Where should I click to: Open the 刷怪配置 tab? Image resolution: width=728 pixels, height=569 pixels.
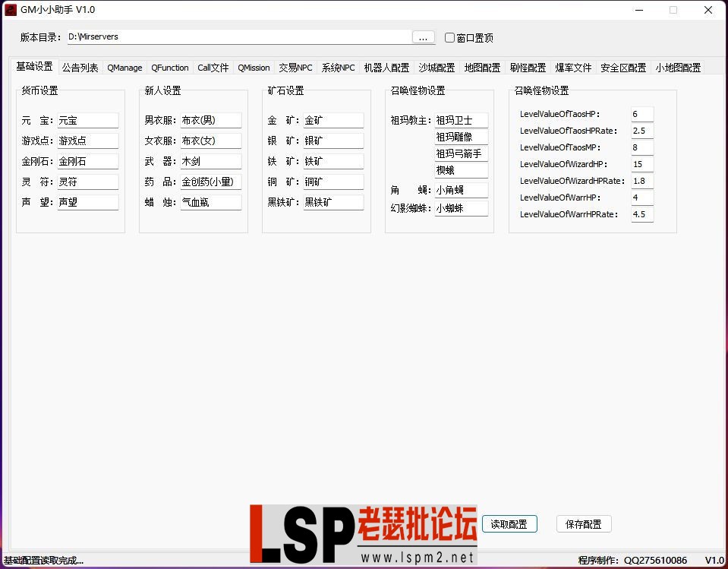528,67
